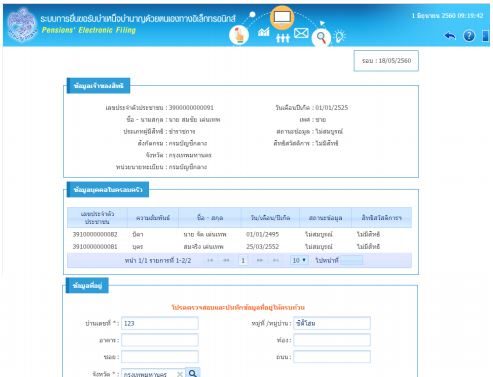The image size is (493, 377).
Task: Click the Comptroller department logo emblem
Action: click(x=22, y=25)
